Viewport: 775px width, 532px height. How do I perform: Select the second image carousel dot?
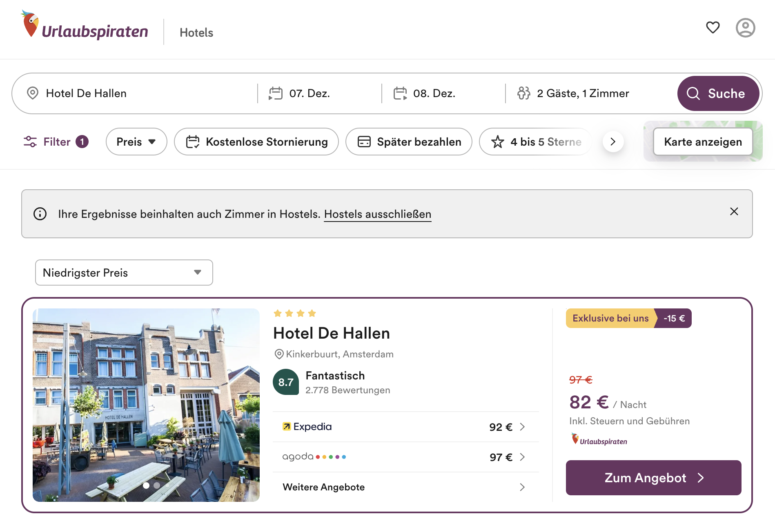tap(157, 485)
